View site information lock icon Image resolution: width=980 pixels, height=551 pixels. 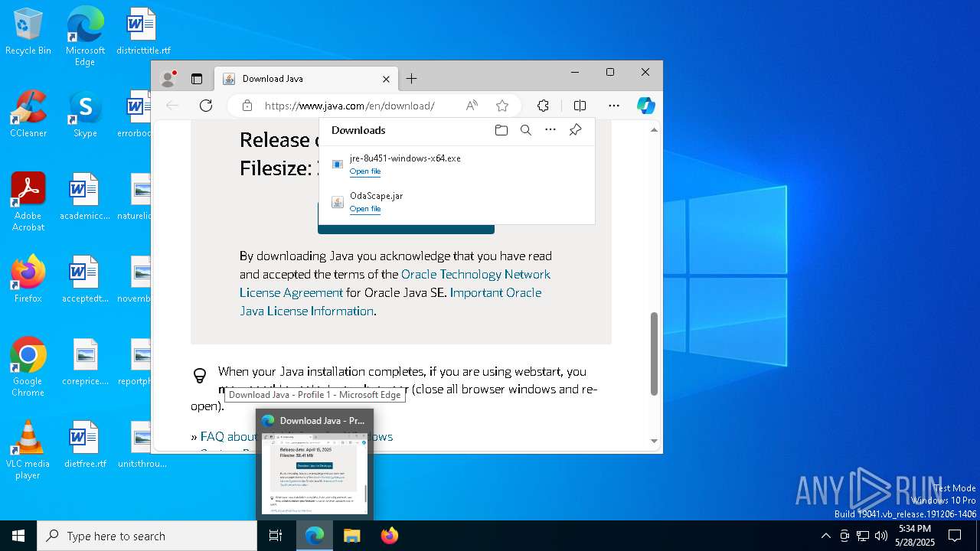(247, 106)
